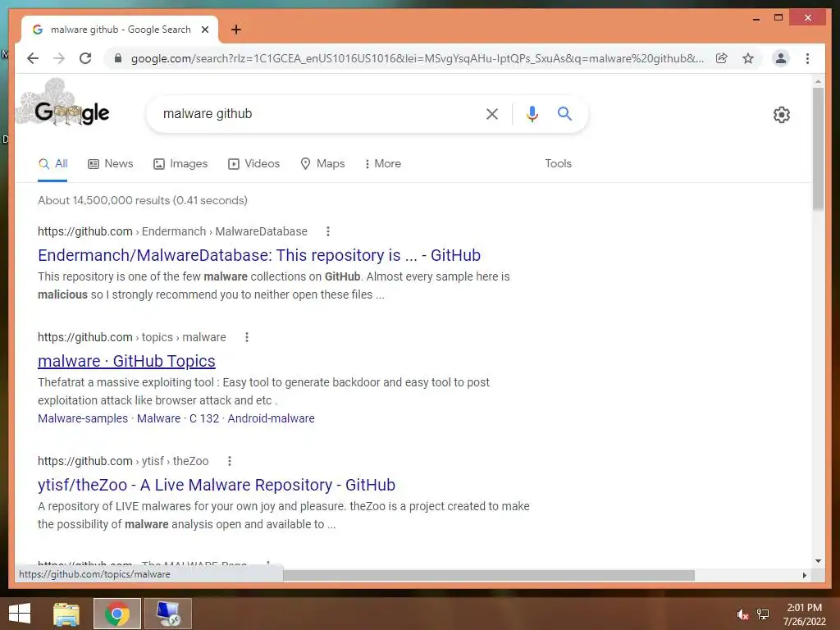
Task: Open Chrome three-dot menu
Action: [807, 58]
